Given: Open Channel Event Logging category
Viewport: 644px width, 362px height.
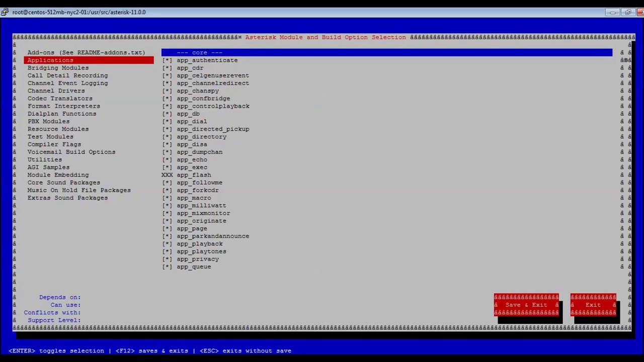Looking at the screenshot, I should point(67,83).
